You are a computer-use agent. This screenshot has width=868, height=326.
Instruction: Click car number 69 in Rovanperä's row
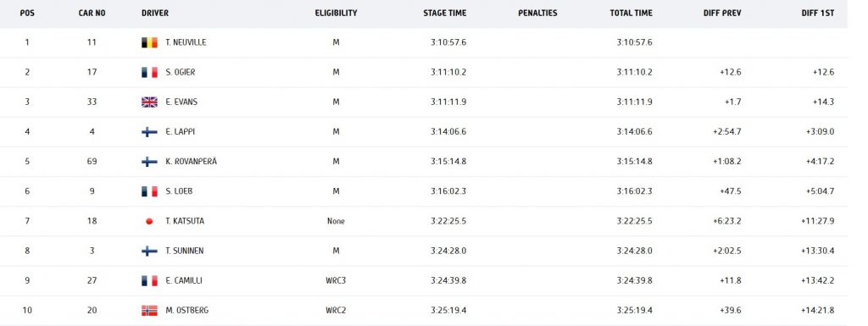92,162
